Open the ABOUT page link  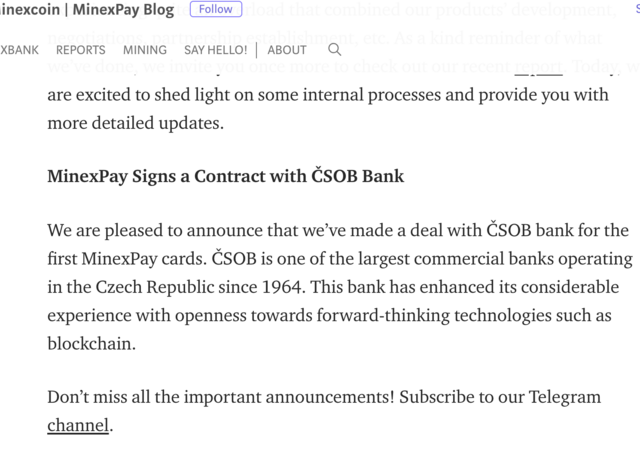(287, 50)
